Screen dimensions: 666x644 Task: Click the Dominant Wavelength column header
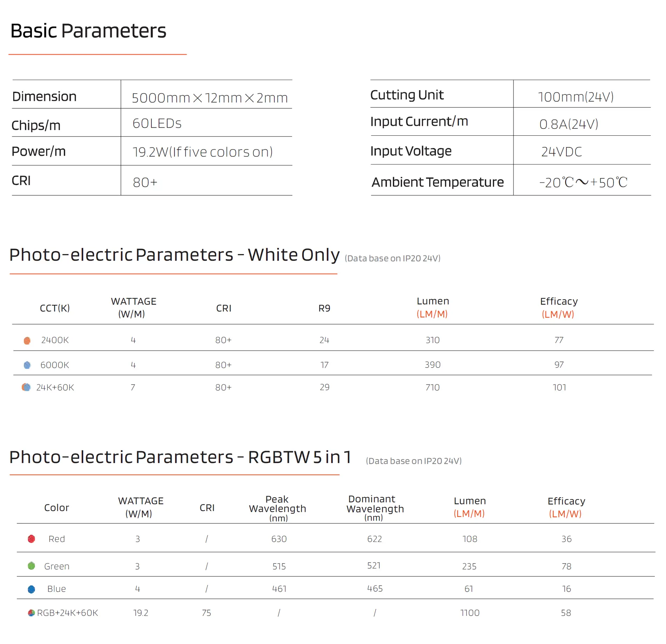(375, 509)
